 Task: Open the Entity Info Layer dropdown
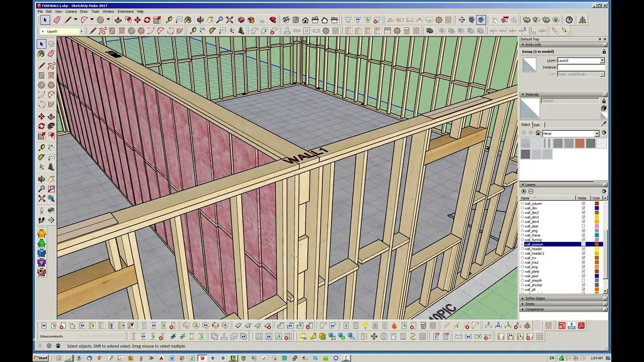602,60
